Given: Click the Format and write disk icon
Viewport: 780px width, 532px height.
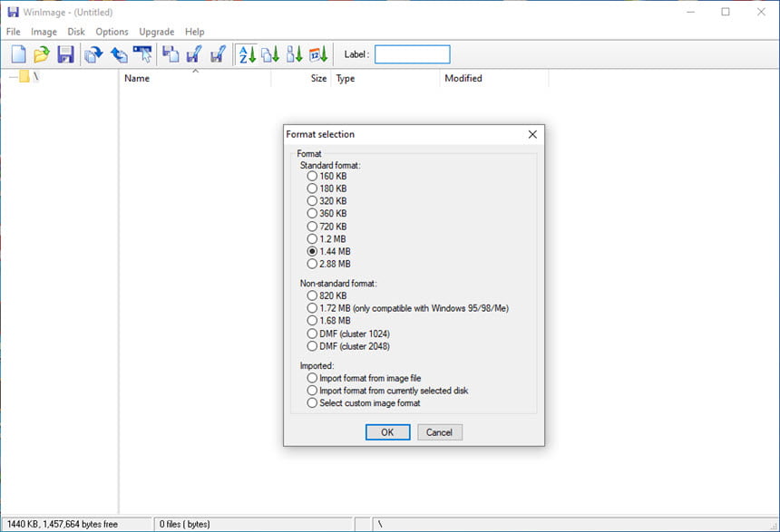Looking at the screenshot, I should (x=218, y=54).
